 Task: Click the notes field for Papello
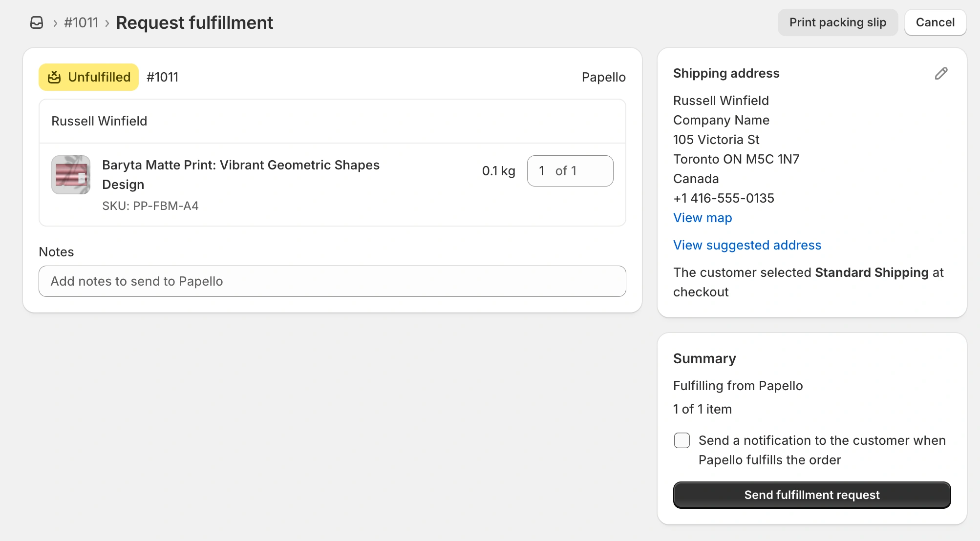(x=332, y=281)
